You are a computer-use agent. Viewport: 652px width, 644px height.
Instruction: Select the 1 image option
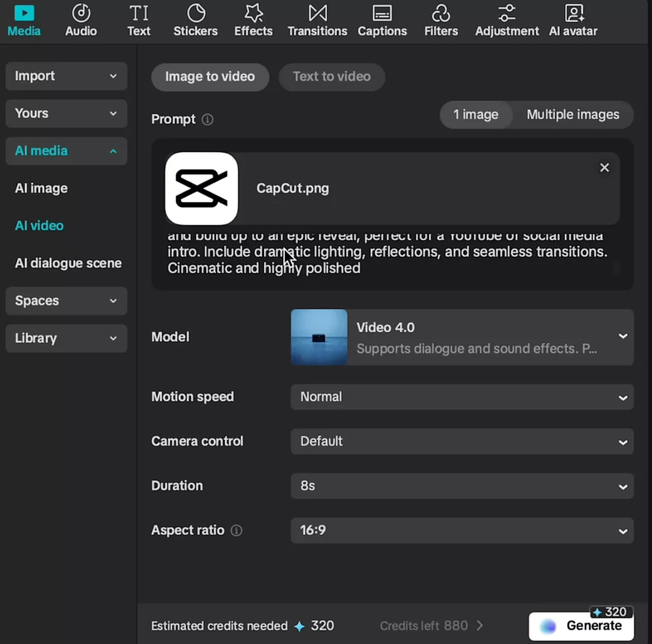coord(476,115)
